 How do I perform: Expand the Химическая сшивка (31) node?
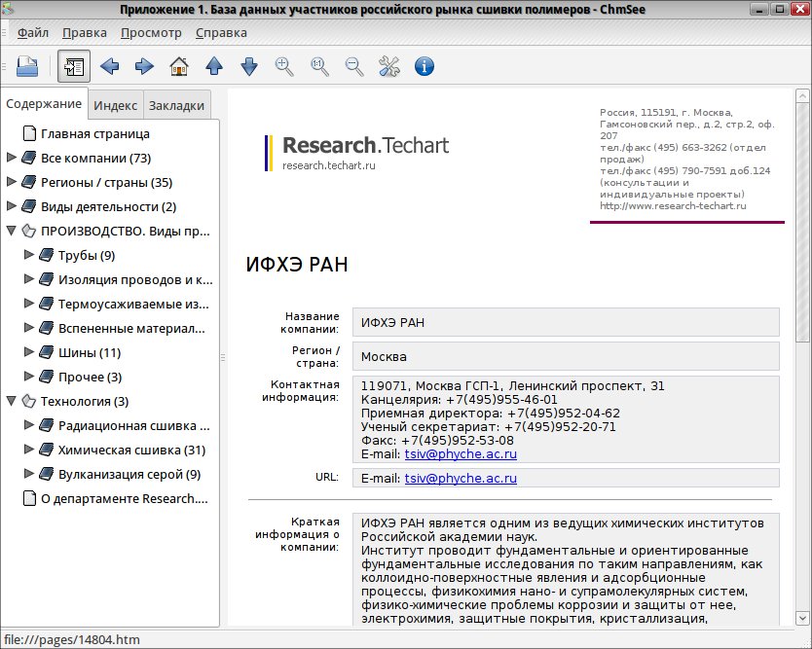pyautogui.click(x=29, y=450)
